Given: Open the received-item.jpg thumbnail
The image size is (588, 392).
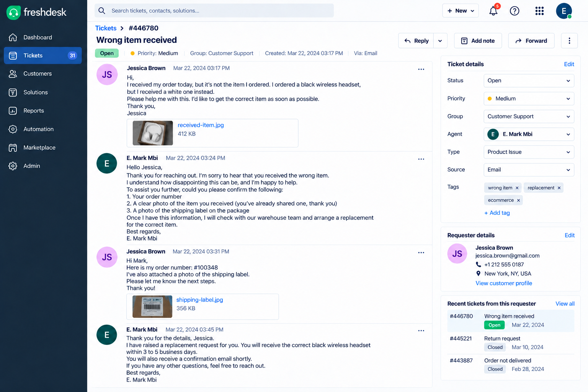Looking at the screenshot, I should [153, 133].
